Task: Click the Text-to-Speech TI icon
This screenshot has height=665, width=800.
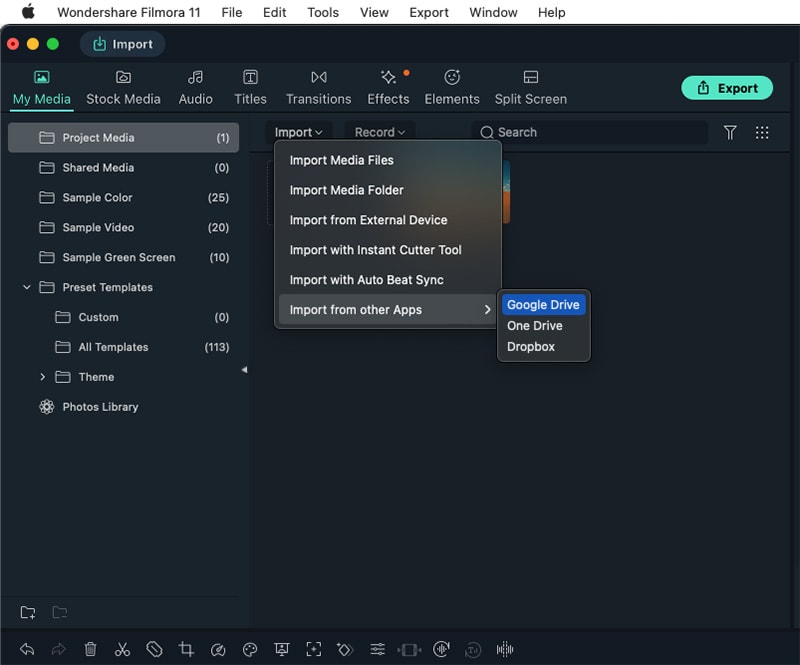Action: (473, 650)
